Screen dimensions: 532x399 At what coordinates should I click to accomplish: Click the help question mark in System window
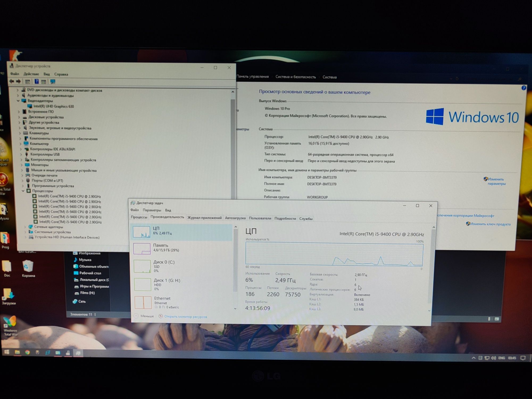[523, 88]
